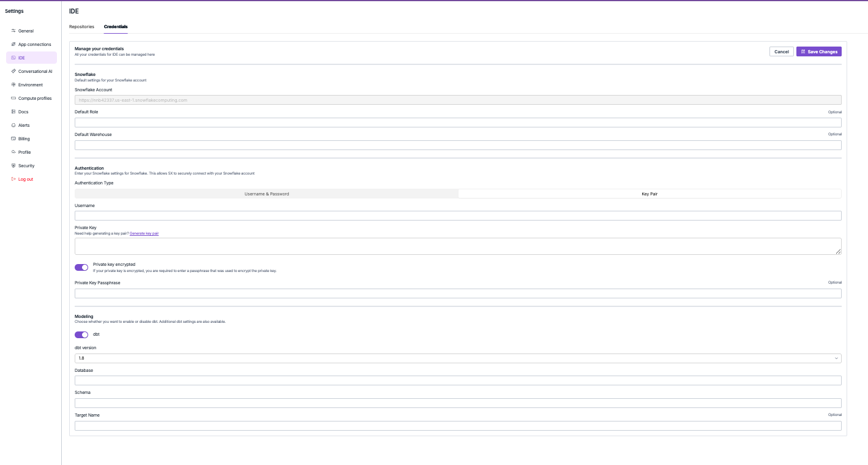This screenshot has height=465, width=868.
Task: Open the Docs settings section
Action: pyautogui.click(x=23, y=112)
